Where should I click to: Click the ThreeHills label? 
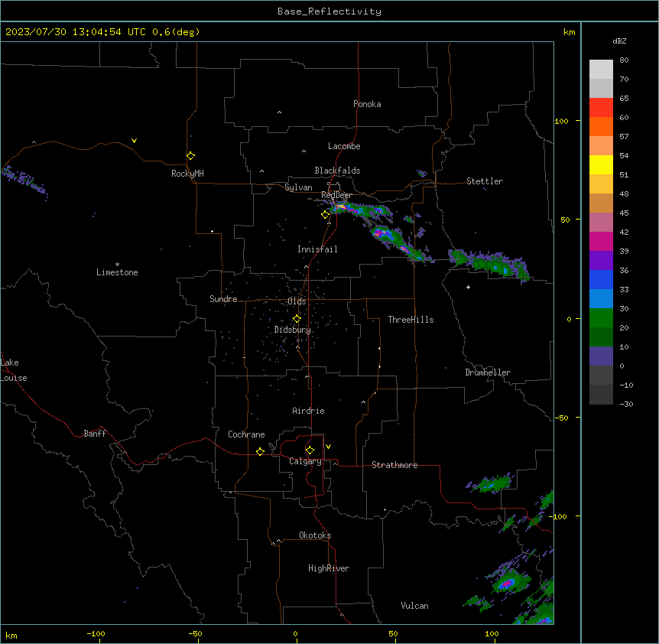tap(411, 320)
